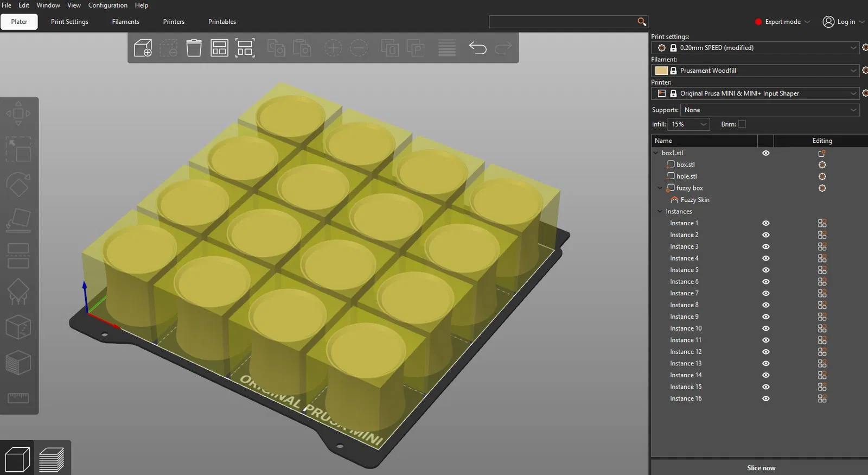Arrange all objects on the bed
This screenshot has width=868, height=475.
point(219,48)
